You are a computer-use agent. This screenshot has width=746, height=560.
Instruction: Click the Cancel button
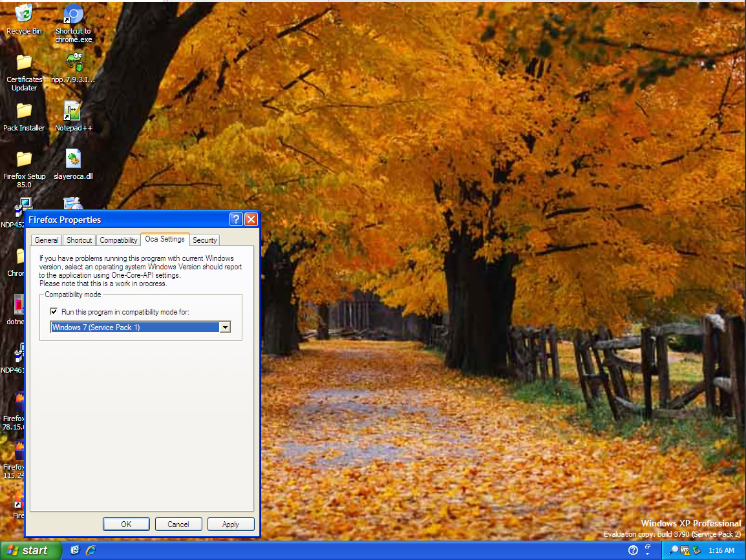(x=178, y=524)
